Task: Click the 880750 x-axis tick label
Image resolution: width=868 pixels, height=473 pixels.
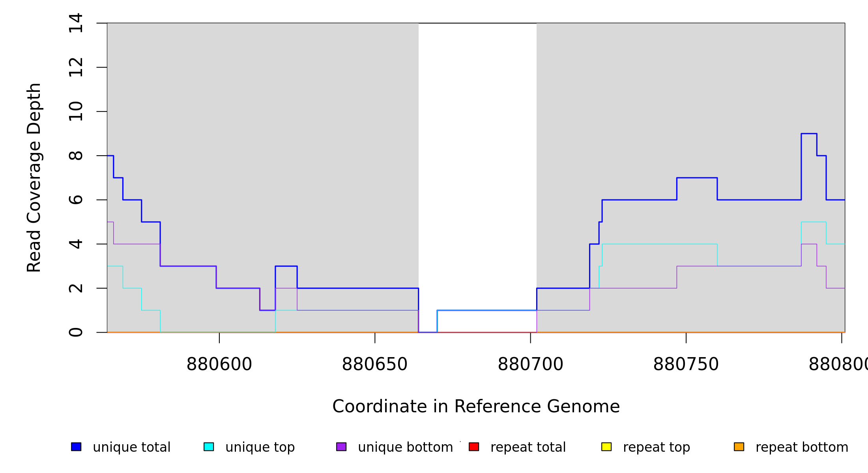Action: coord(686,364)
